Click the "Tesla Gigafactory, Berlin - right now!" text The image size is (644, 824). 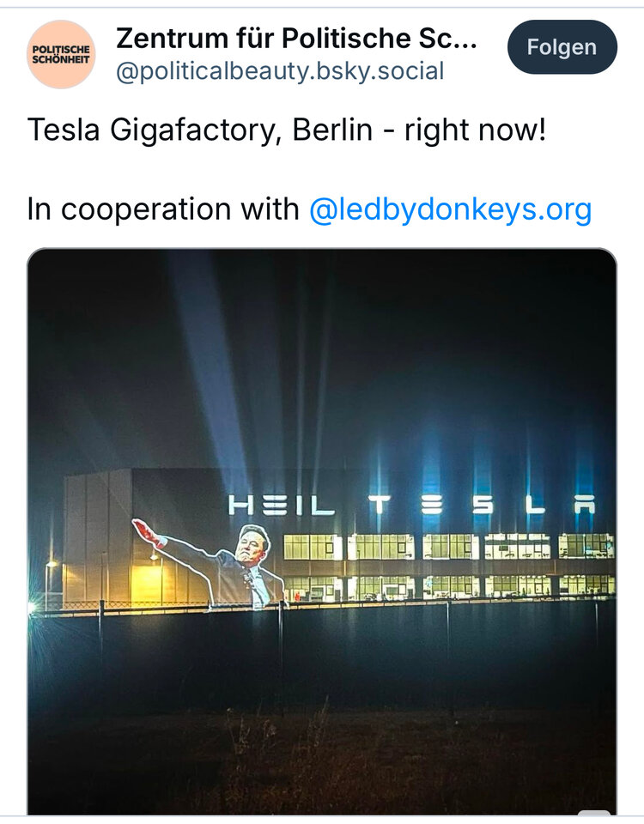(x=287, y=131)
